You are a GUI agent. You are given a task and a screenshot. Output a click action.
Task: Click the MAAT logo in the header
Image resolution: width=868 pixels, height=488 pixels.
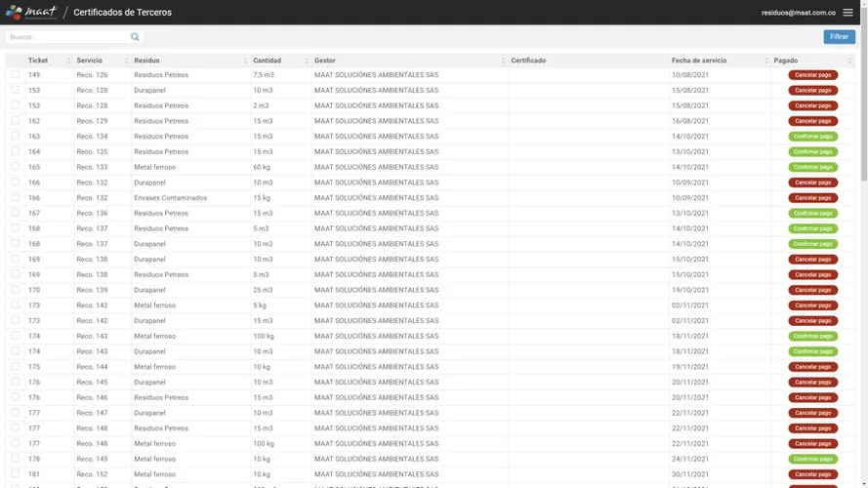pos(31,13)
